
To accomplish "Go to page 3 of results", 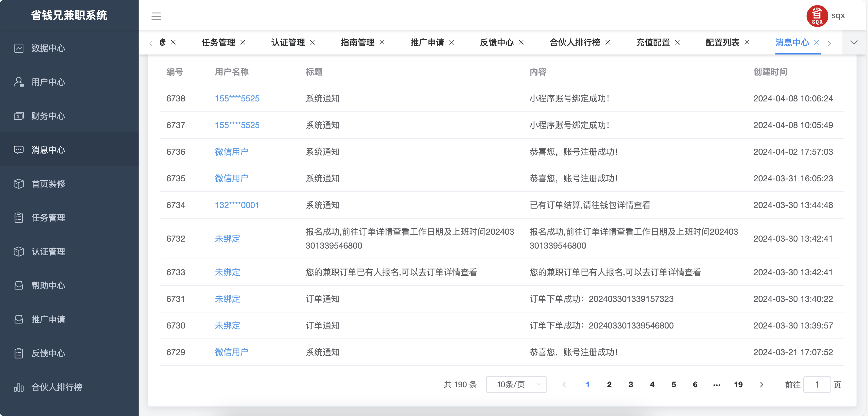I will [x=630, y=384].
